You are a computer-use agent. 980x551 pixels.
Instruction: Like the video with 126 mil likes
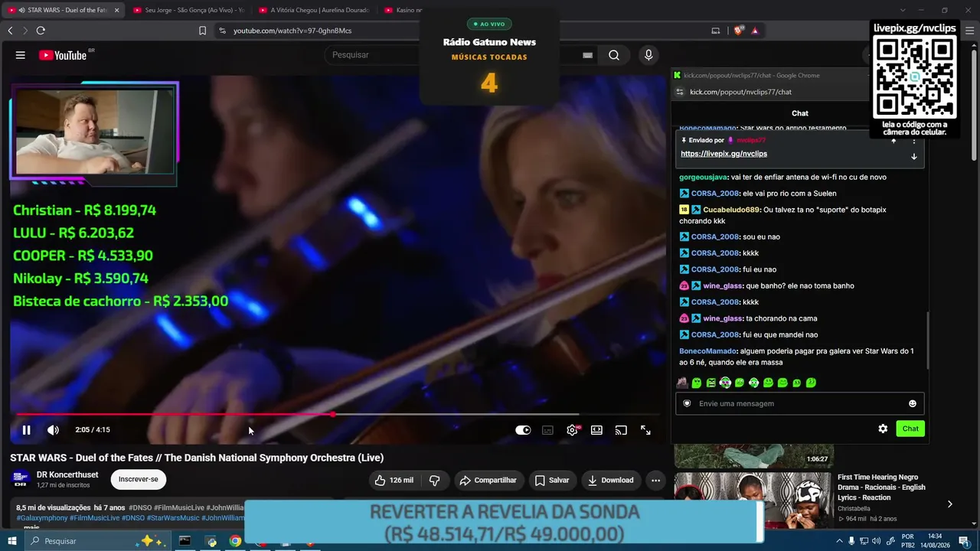point(394,481)
